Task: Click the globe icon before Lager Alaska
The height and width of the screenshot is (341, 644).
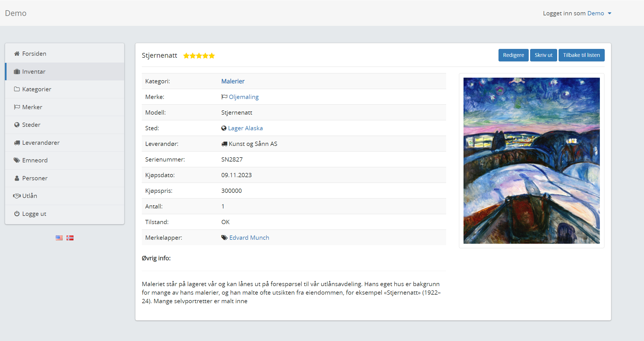Action: coord(224,128)
